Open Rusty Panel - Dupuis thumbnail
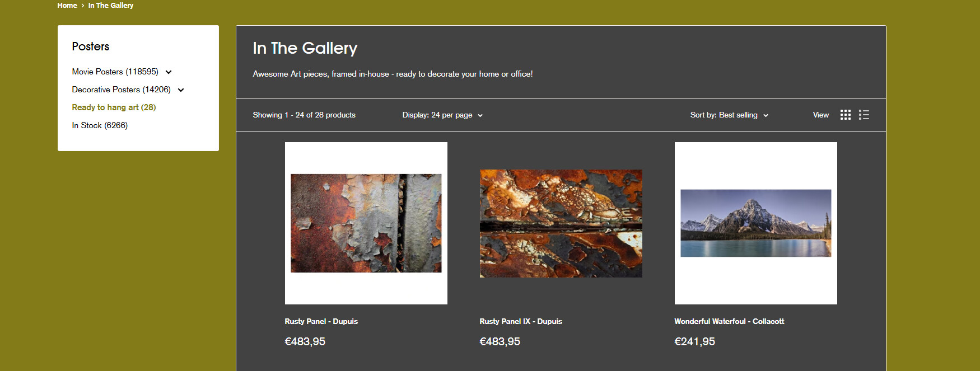This screenshot has height=371, width=980. tap(366, 223)
